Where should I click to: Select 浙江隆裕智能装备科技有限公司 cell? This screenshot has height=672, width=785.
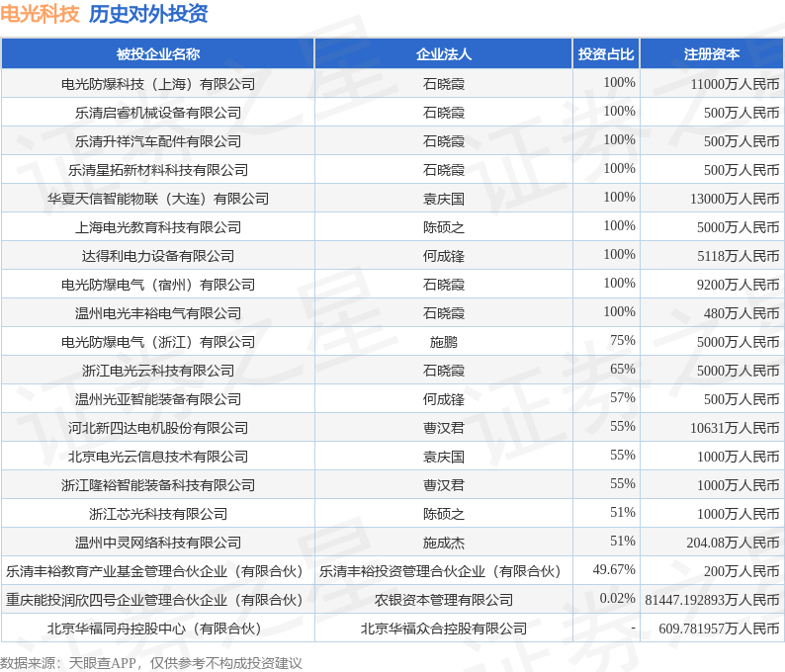[x=158, y=485]
